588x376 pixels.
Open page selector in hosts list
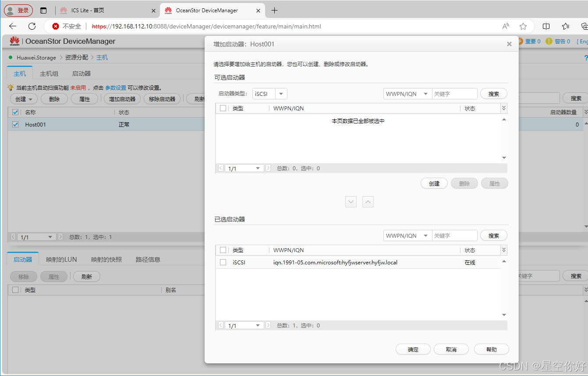coord(37,237)
